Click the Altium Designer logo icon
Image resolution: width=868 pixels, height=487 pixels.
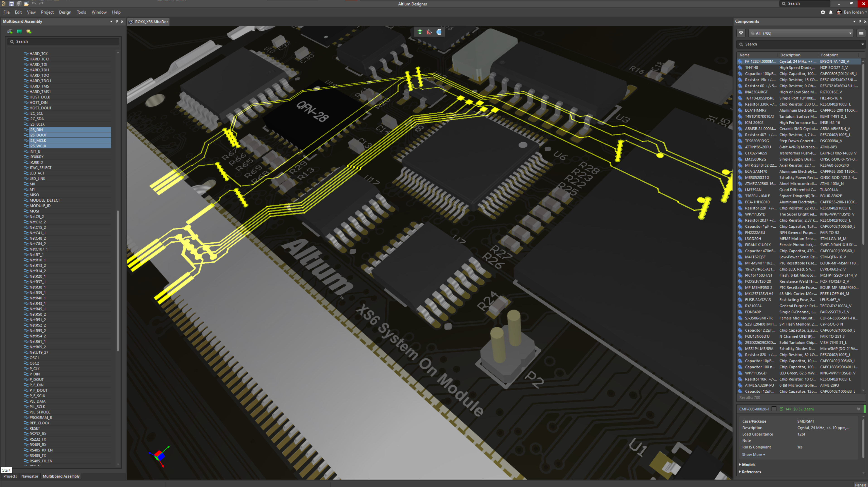[3, 3]
